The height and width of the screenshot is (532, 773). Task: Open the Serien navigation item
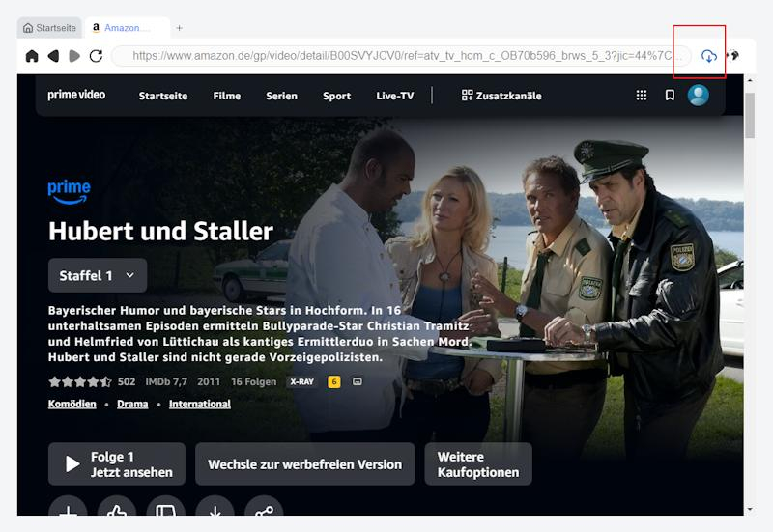tap(282, 96)
